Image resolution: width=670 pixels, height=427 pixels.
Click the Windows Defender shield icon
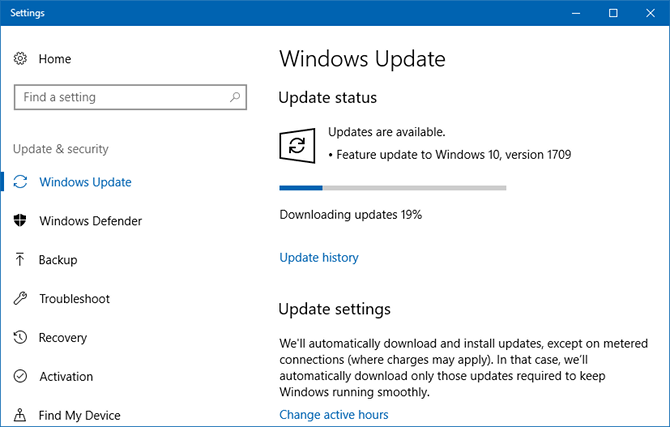[x=20, y=221]
